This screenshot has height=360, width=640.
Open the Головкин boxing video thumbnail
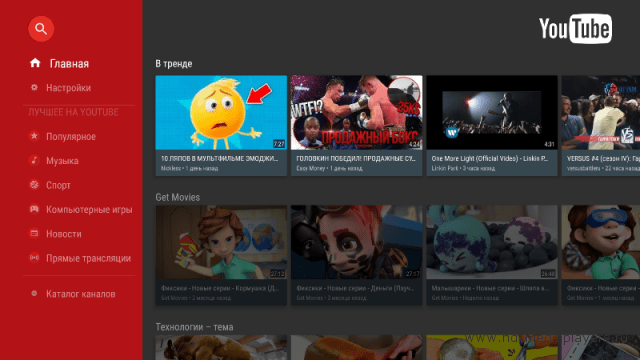pos(356,112)
